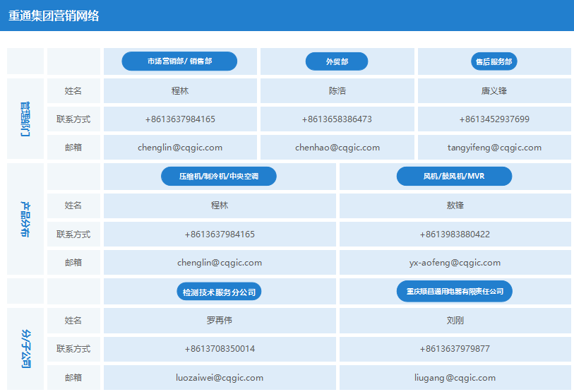
Task: Click the 压缩机/制冷机/中央空调 product button
Action: pos(219,176)
